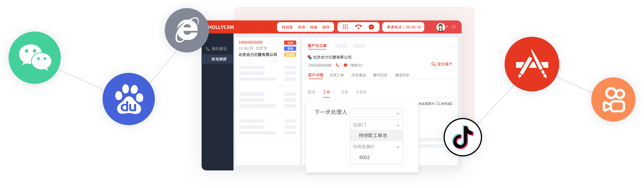Collapse the 无部门 group arrow
The width and height of the screenshot is (644, 188).
tap(398, 126)
